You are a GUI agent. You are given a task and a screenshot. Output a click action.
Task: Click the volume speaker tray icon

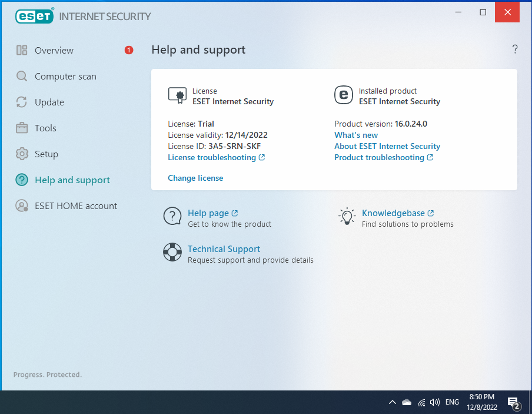[x=435, y=402]
